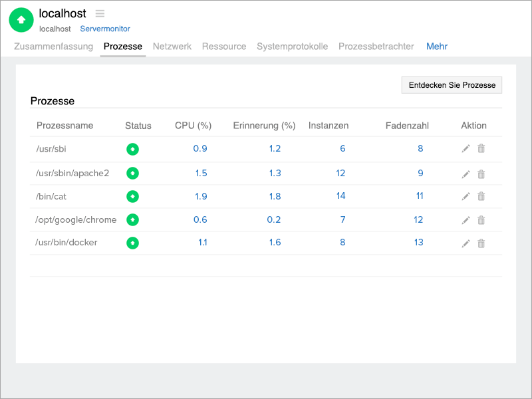Edit the /bin/cat process entry
Viewport: 532px width, 399px height.
[465, 196]
